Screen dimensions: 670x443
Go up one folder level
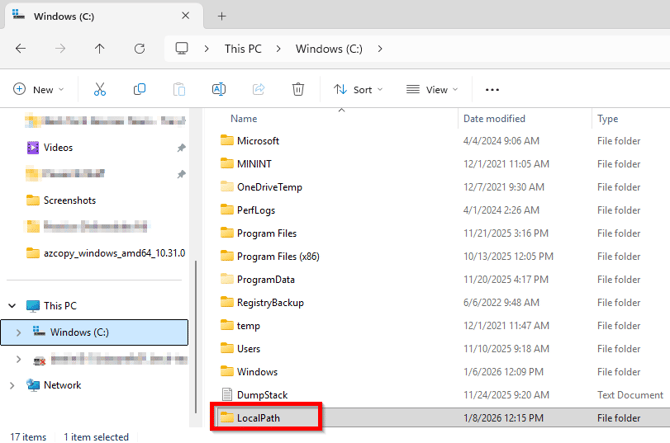(99, 48)
